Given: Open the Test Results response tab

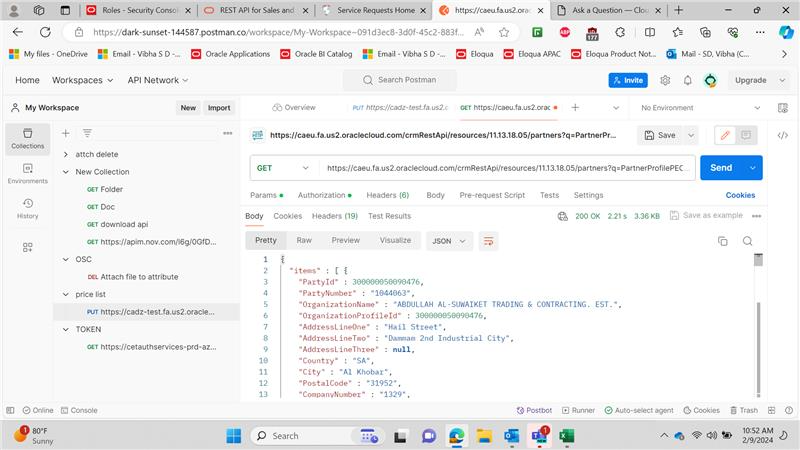Looking at the screenshot, I should 389,216.
